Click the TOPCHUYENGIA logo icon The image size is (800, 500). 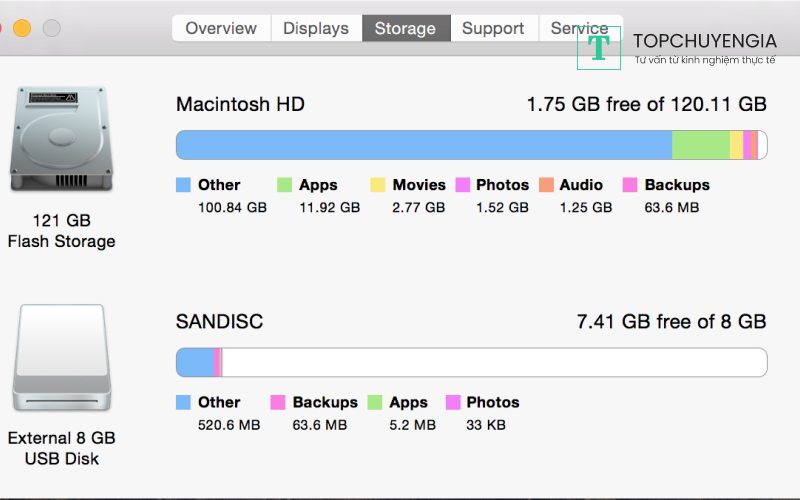[x=599, y=48]
